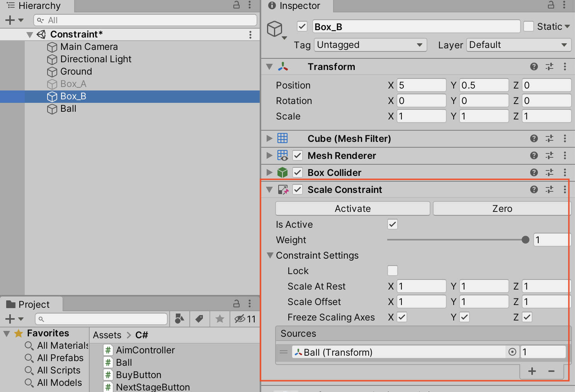This screenshot has height=392, width=575.
Task: Open the Box Collider context menu icon
Action: 565,172
